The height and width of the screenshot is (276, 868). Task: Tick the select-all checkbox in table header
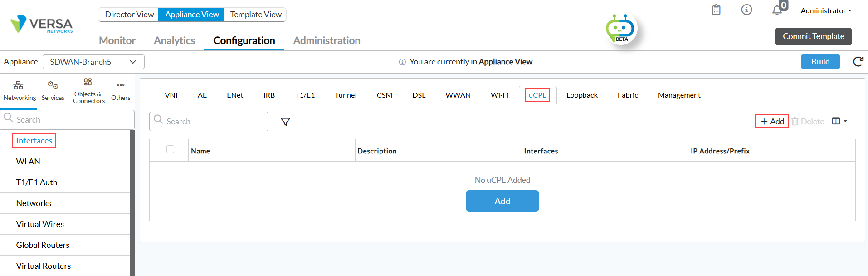pyautogui.click(x=170, y=149)
